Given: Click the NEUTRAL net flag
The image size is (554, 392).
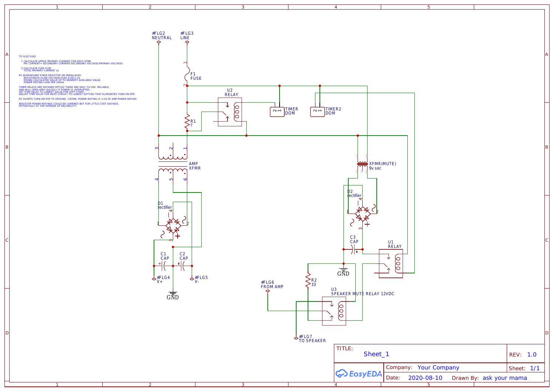Looking at the screenshot, I should [159, 42].
